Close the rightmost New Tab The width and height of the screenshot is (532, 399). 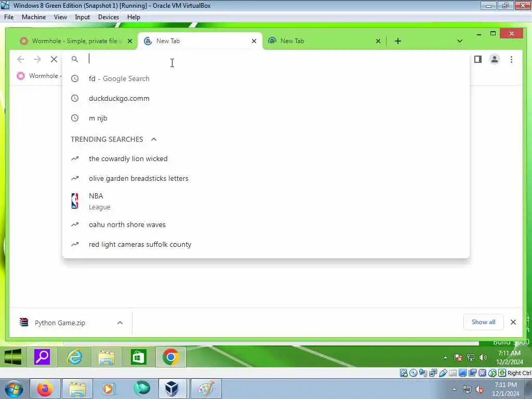click(378, 41)
